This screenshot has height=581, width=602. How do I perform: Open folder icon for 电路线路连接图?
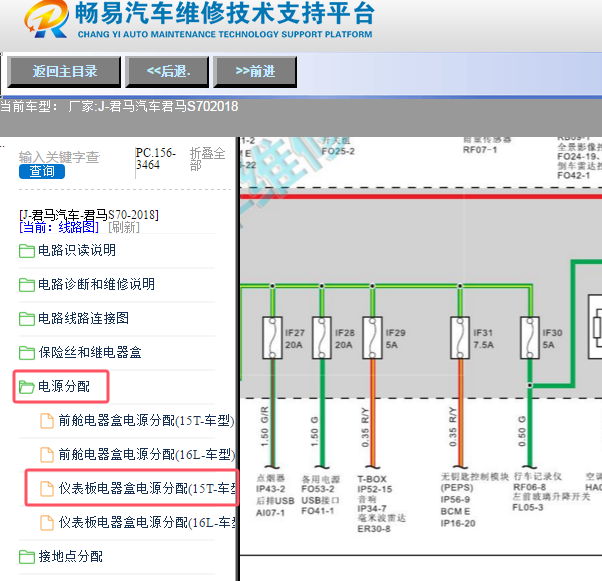(x=27, y=319)
